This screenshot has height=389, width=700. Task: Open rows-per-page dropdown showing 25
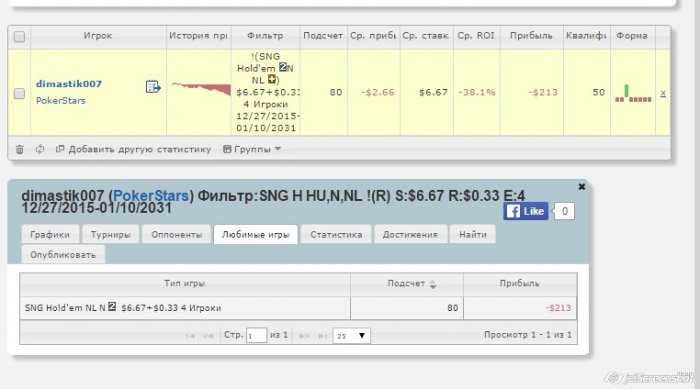[351, 336]
